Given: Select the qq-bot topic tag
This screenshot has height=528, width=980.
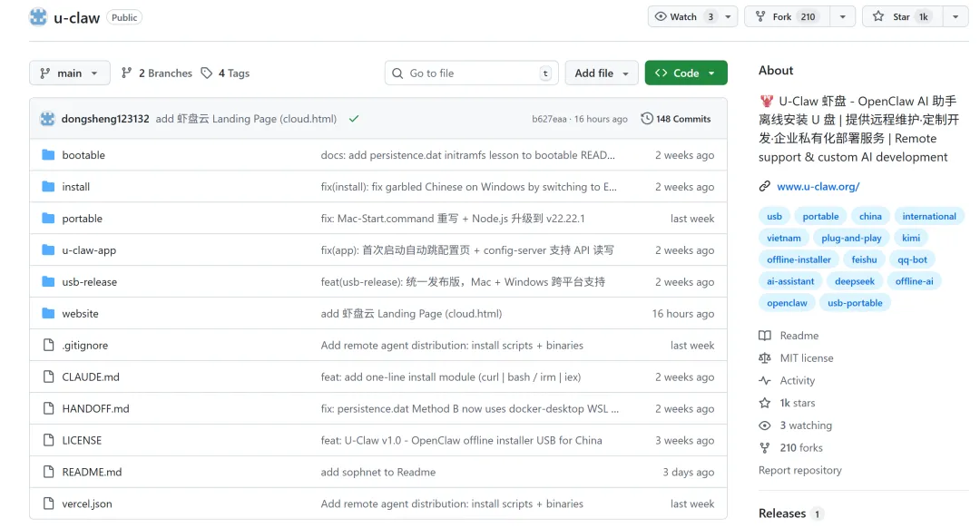Looking at the screenshot, I should (913, 259).
